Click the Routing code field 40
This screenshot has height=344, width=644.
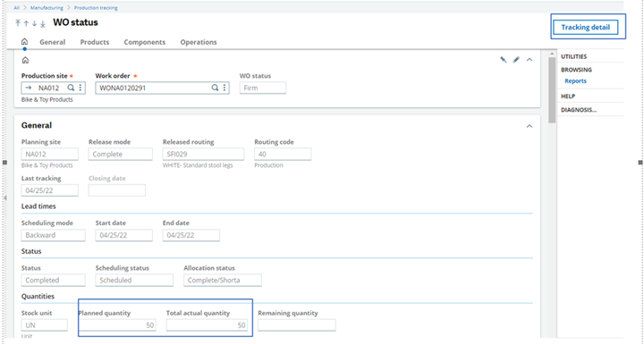(x=283, y=154)
